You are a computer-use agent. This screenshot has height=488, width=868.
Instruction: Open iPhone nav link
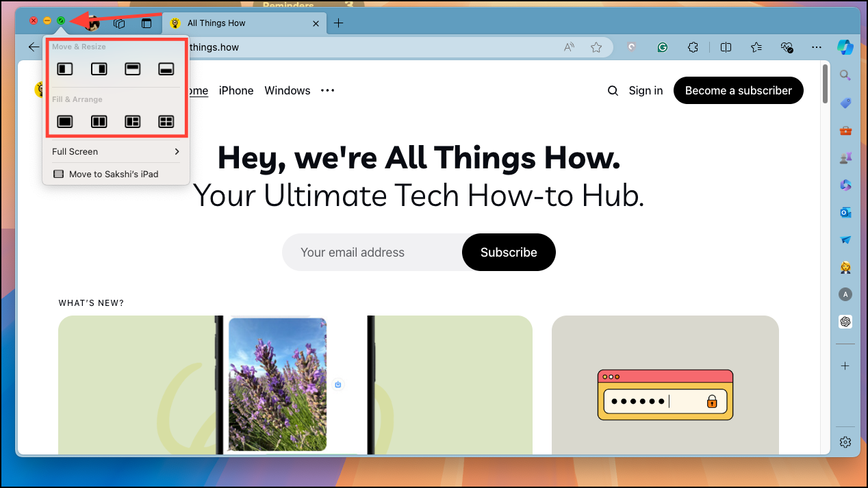point(236,90)
